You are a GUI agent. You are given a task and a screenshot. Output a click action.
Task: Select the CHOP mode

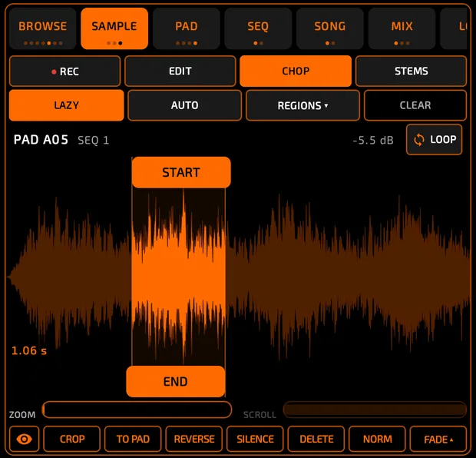point(296,71)
